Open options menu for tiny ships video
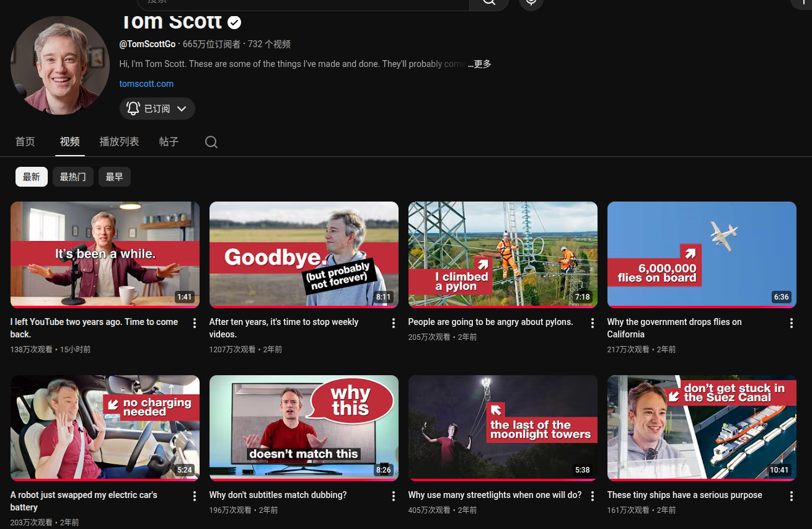This screenshot has height=529, width=812. point(791,496)
